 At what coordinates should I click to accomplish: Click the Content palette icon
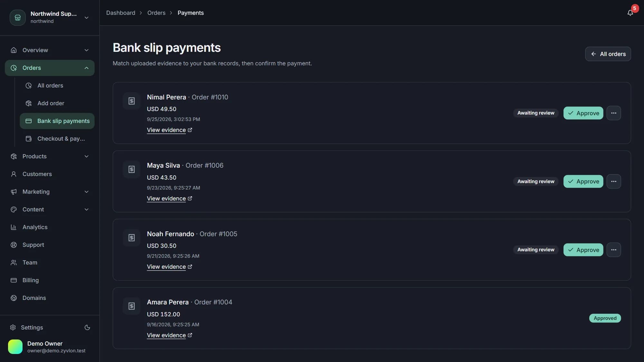[14, 209]
